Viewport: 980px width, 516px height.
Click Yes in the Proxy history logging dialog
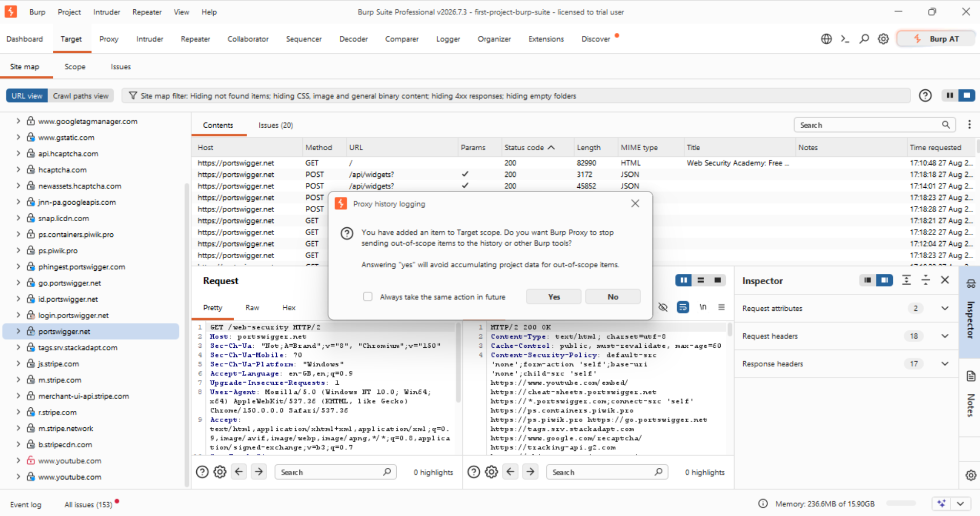click(x=554, y=296)
